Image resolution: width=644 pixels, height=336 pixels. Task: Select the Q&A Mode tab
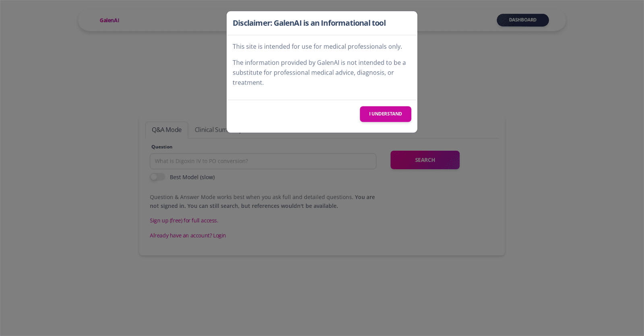pos(167,130)
